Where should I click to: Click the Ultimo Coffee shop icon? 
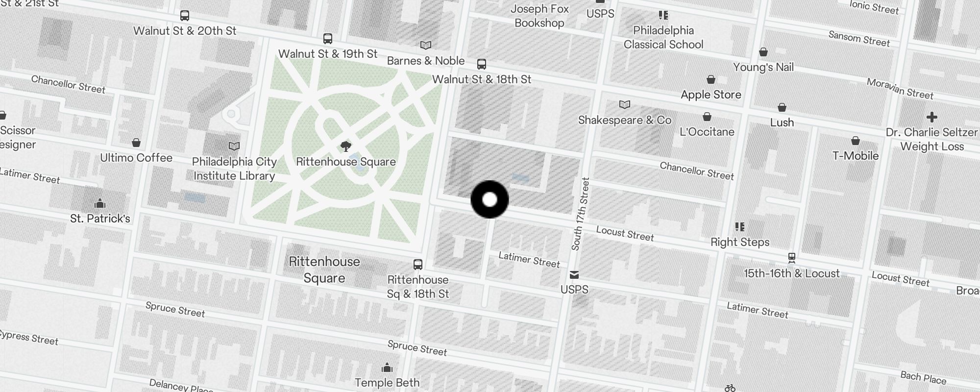point(136,143)
